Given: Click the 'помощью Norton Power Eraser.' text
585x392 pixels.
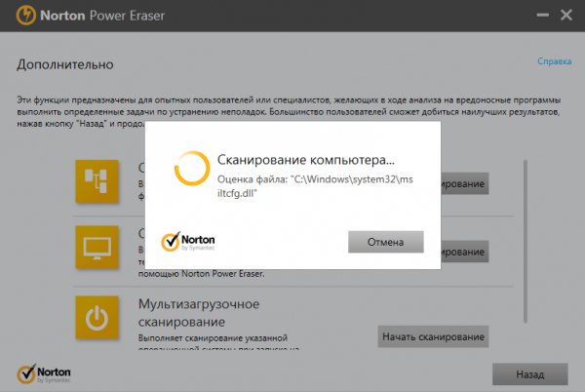Looking at the screenshot, I should click(201, 274).
